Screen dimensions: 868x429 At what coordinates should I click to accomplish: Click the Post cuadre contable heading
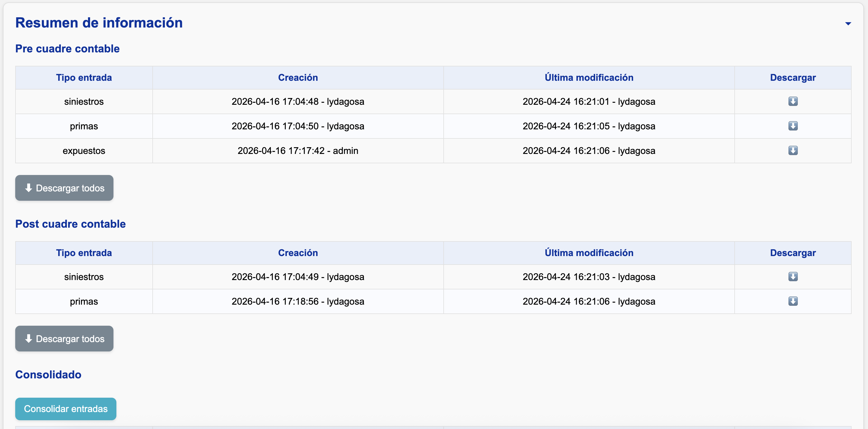coord(70,224)
